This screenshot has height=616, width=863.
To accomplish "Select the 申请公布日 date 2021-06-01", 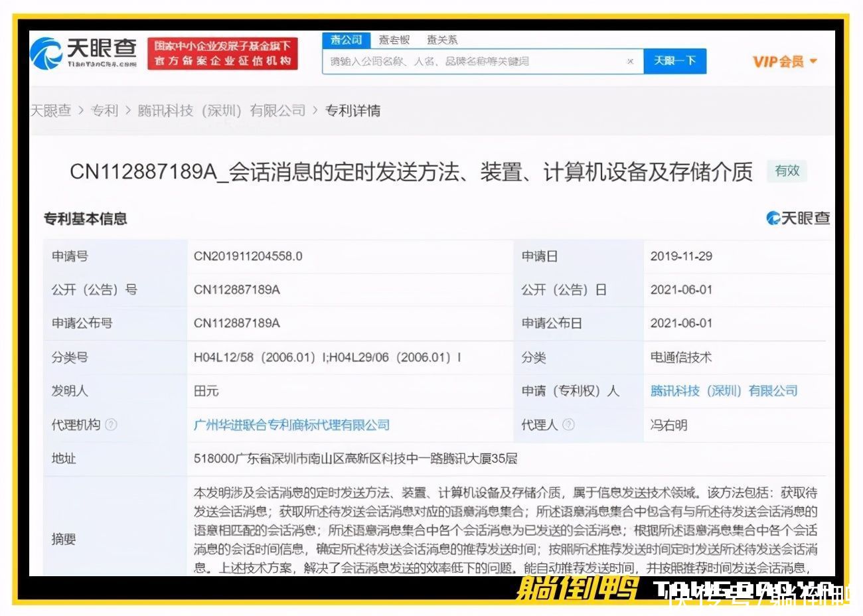I will click(681, 323).
